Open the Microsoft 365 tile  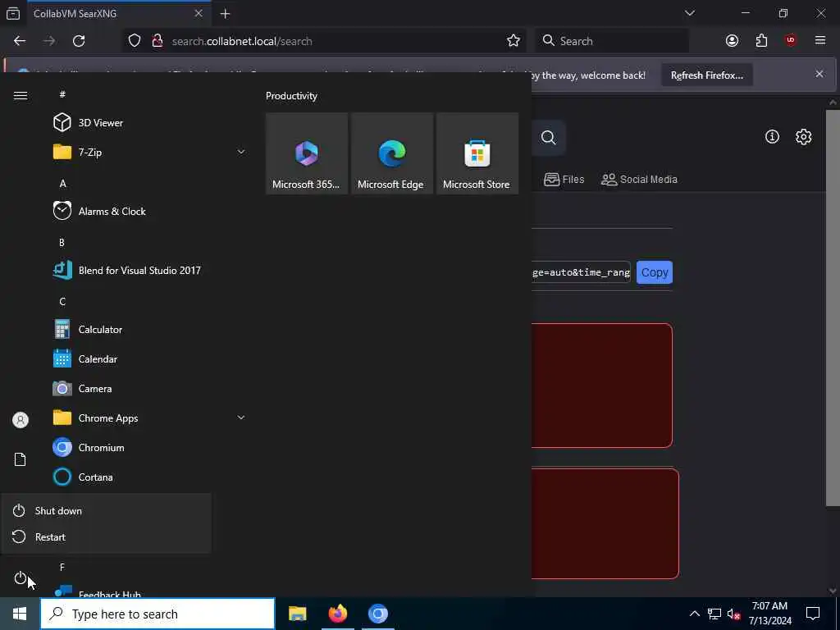(x=307, y=153)
